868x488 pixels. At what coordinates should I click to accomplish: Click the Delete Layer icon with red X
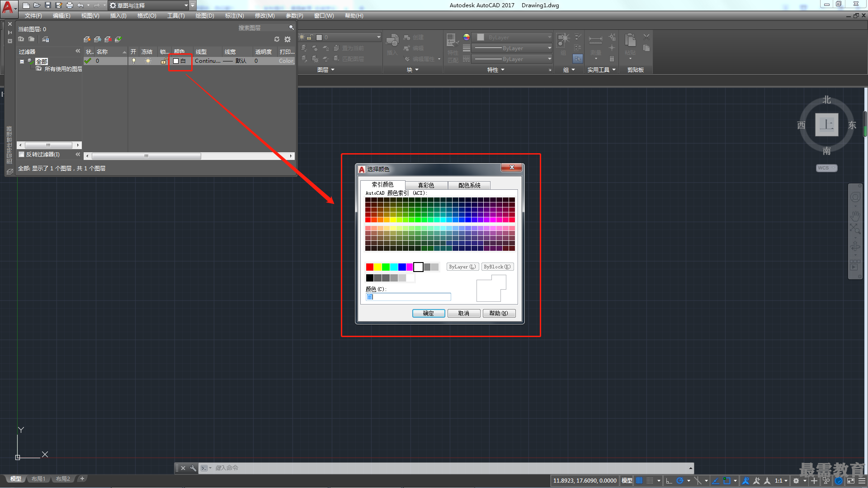[x=108, y=39]
